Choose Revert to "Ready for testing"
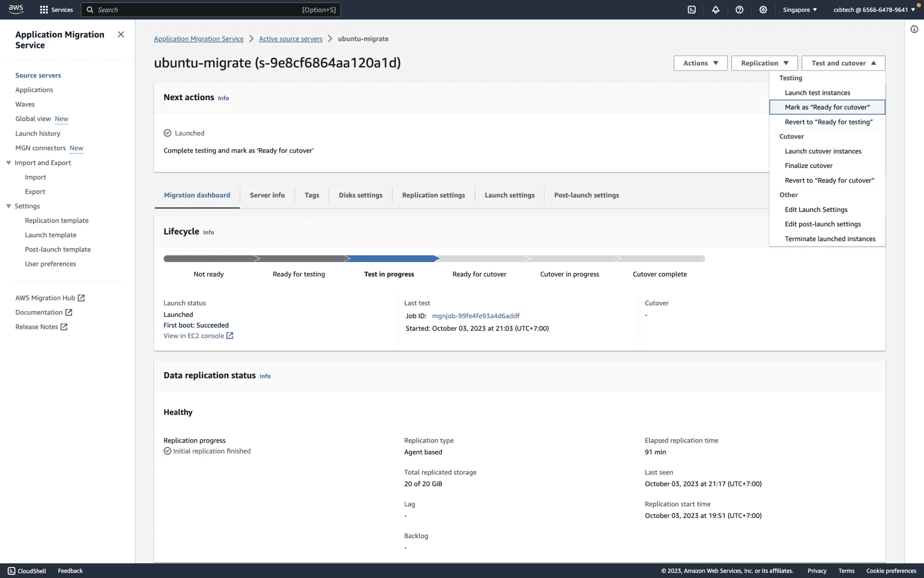Screen dimensions: 924x578 (x=827, y=122)
